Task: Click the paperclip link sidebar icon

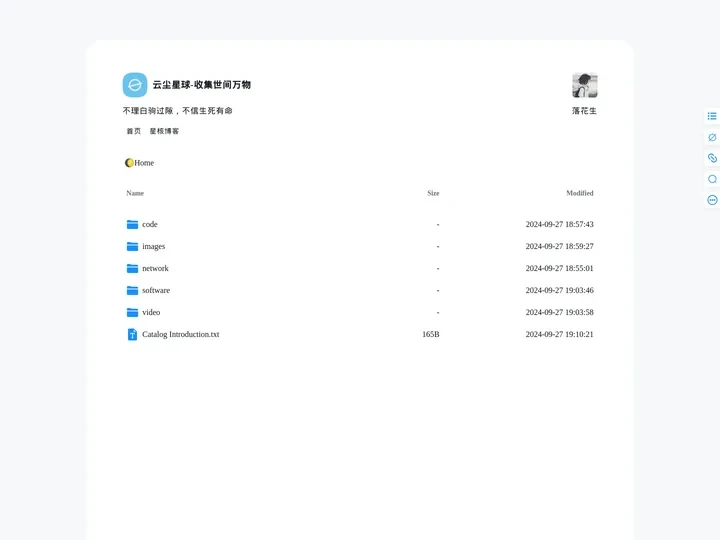Action: 712,158
